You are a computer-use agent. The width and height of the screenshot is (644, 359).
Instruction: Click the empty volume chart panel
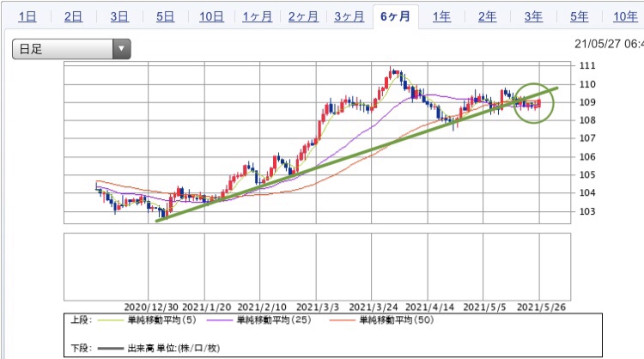[317, 266]
